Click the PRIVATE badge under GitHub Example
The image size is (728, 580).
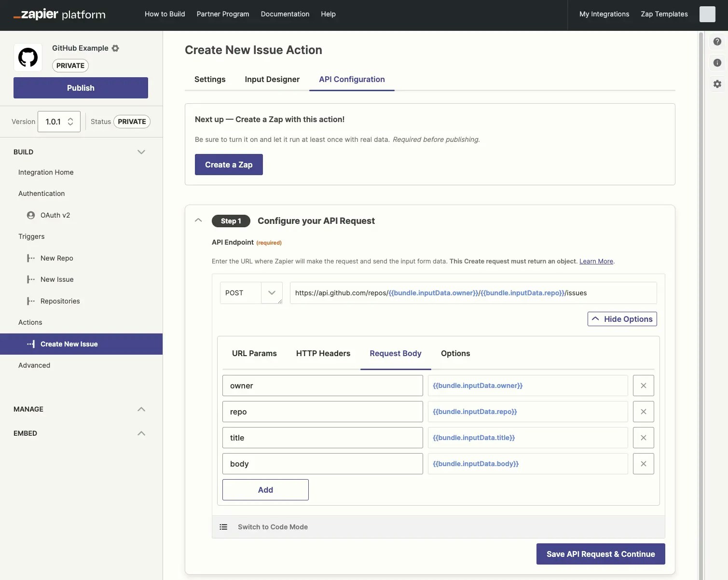[x=70, y=66]
